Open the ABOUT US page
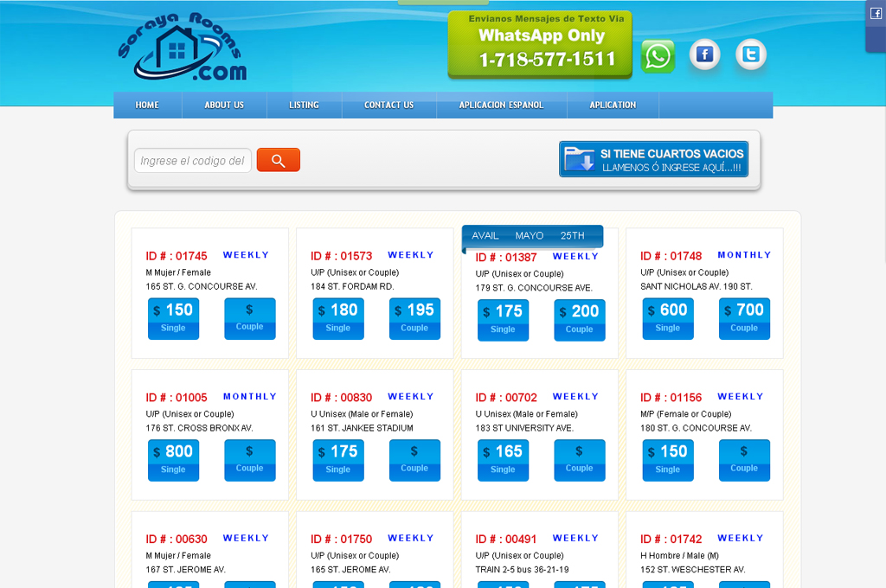Screen dimensions: 886x588 click(x=224, y=105)
